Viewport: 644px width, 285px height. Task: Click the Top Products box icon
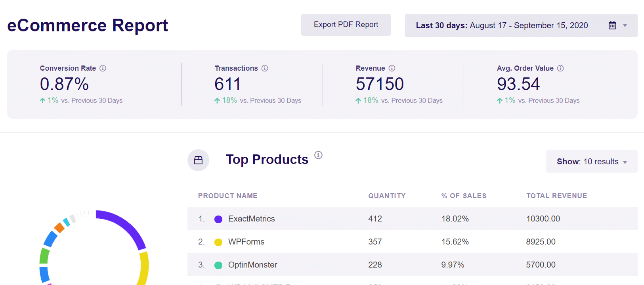[198, 160]
